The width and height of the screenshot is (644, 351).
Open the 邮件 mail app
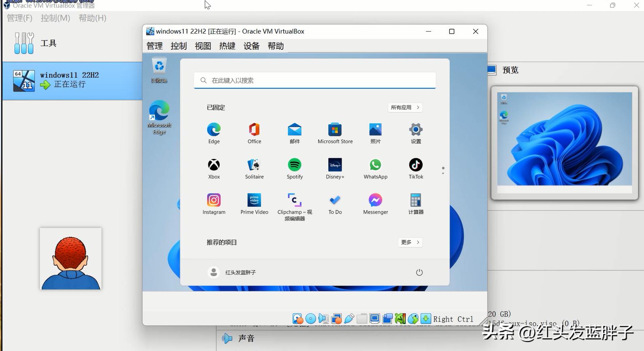click(x=295, y=133)
